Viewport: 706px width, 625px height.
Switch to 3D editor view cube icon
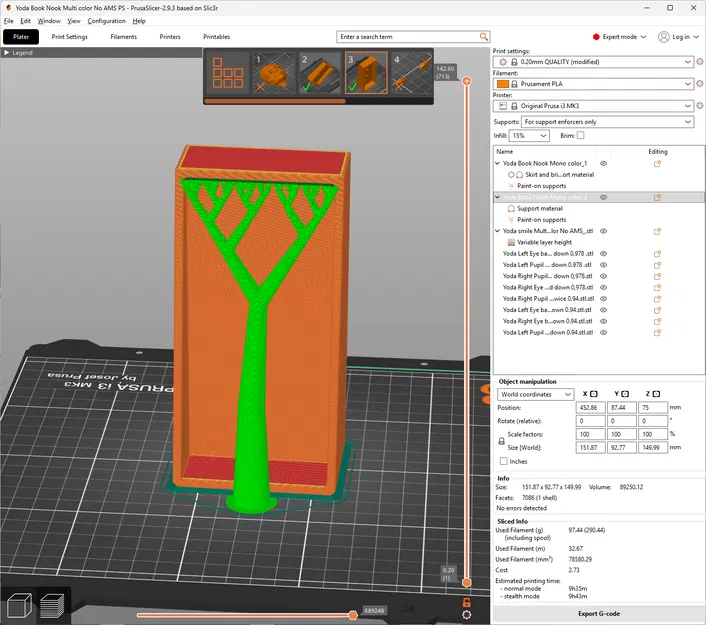pyautogui.click(x=19, y=606)
